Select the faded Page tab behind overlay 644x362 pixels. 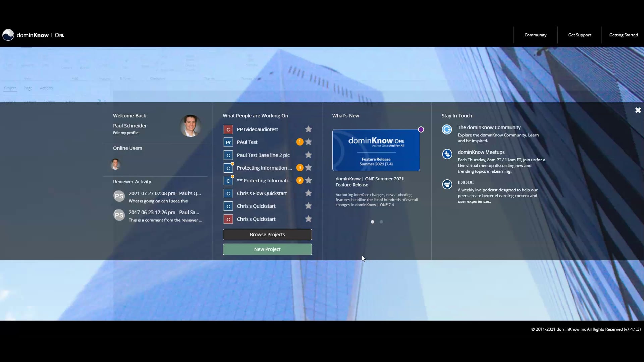[x=28, y=88]
